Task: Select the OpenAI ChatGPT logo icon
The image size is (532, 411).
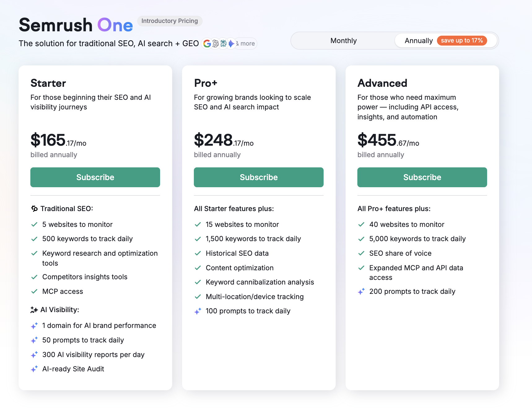Action: point(215,44)
